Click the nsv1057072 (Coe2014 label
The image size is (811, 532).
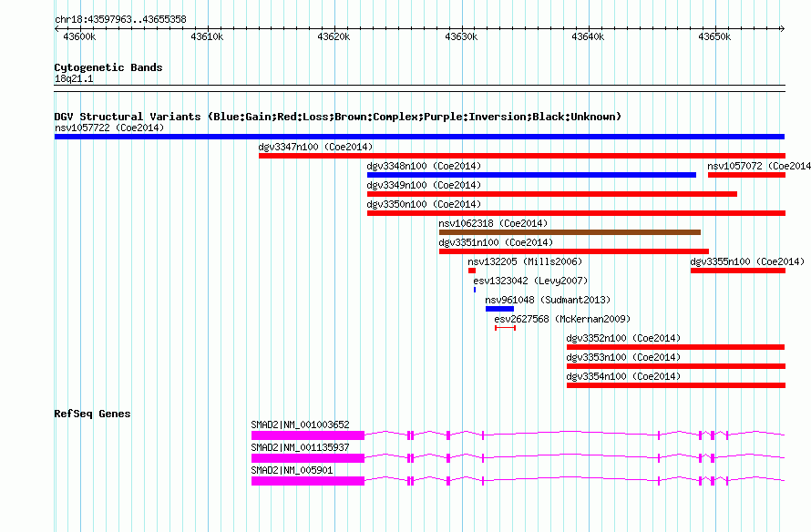click(x=759, y=166)
